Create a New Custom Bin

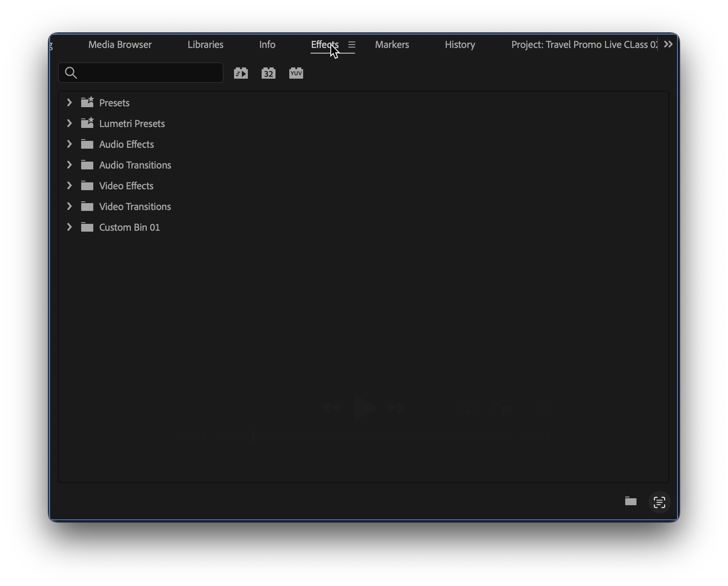pos(631,501)
